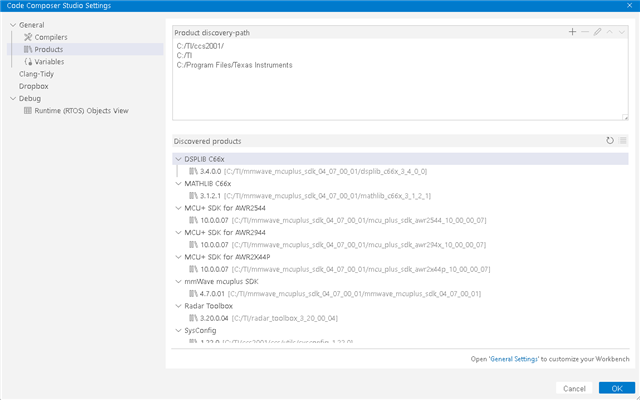Move discovery path up with arrow icon

point(609,32)
